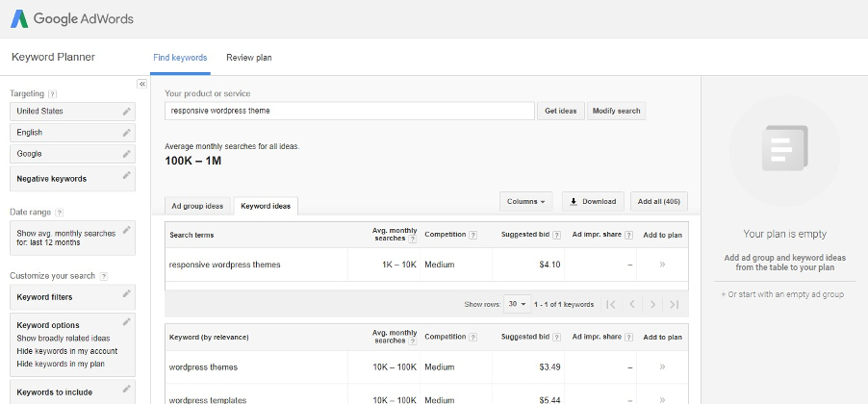
Task: Click the Google AdWords logo
Action: coord(72,19)
